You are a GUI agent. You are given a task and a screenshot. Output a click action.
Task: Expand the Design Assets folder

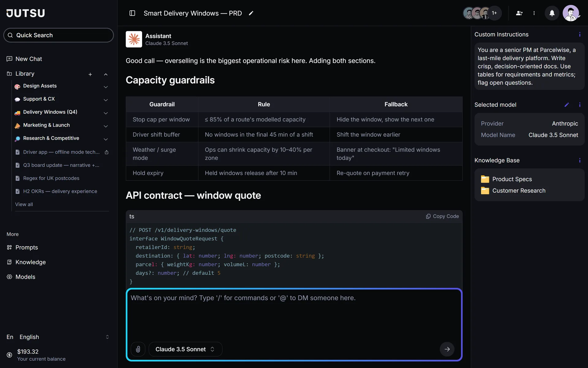click(106, 87)
